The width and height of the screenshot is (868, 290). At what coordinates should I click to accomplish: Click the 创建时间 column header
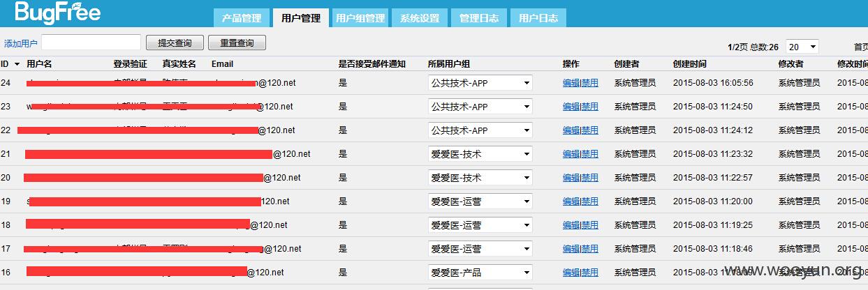[690, 63]
